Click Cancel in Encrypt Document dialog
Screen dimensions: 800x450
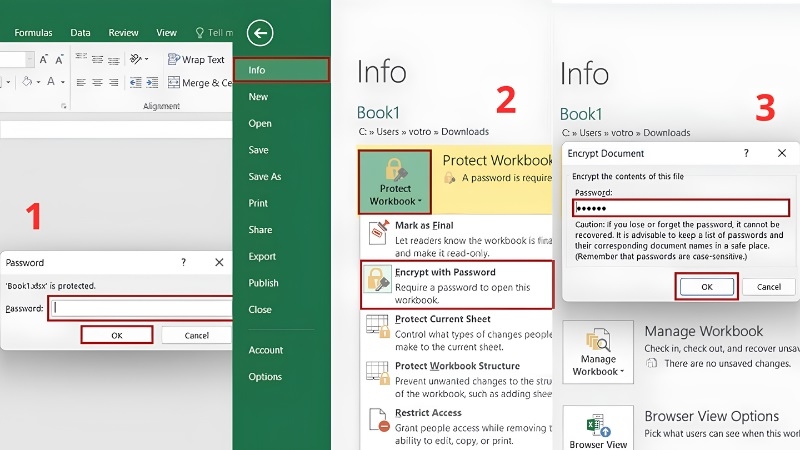[x=769, y=287]
